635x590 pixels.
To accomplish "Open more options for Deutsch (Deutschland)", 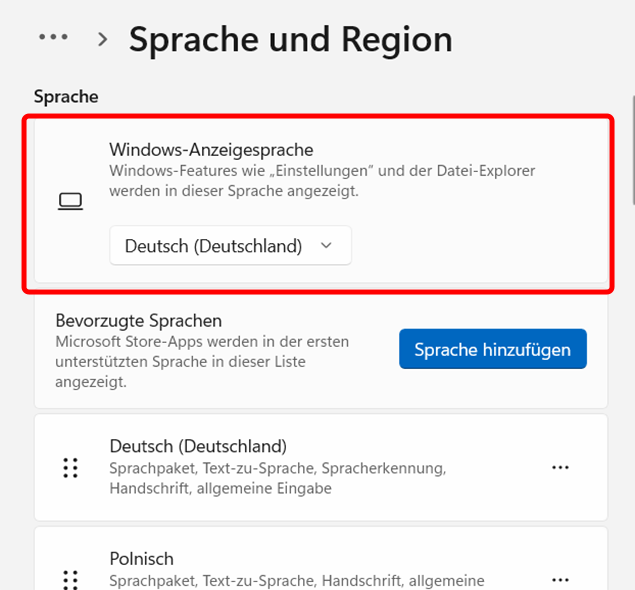I will pyautogui.click(x=560, y=468).
